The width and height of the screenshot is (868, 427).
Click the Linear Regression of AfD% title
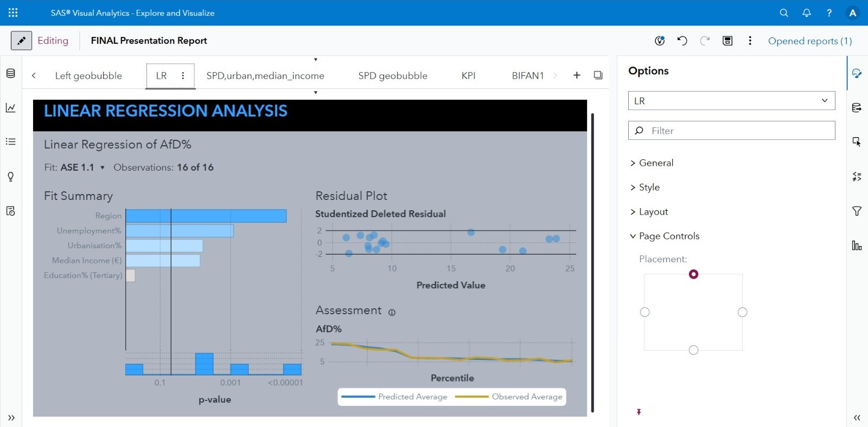[118, 145]
